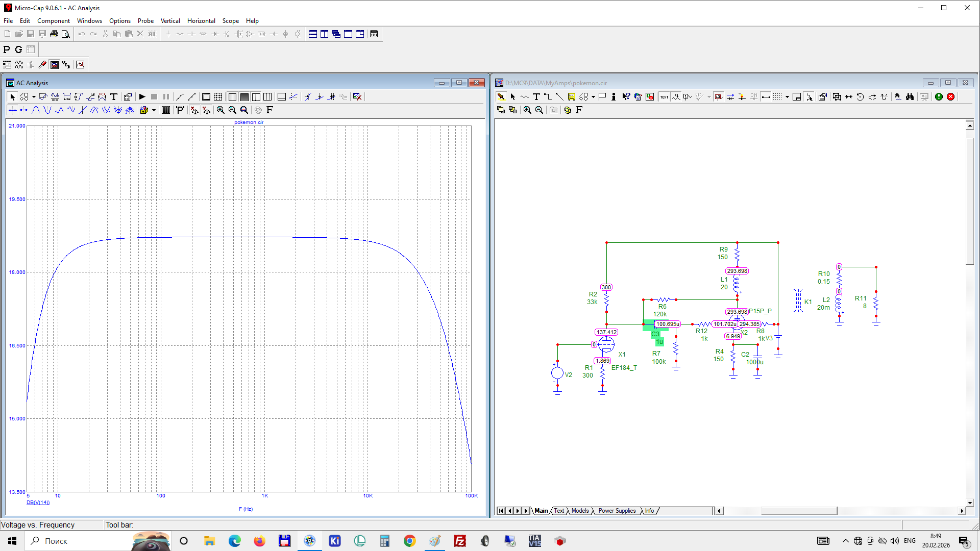Click the schematic horizontal scrollbar thumb
Screen dimensions: 980x551
tap(799, 511)
